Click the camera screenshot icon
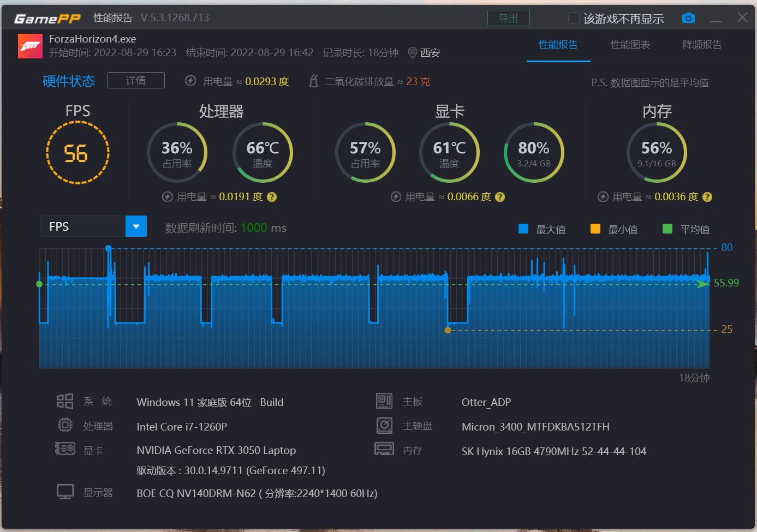The image size is (757, 532). pos(688,18)
